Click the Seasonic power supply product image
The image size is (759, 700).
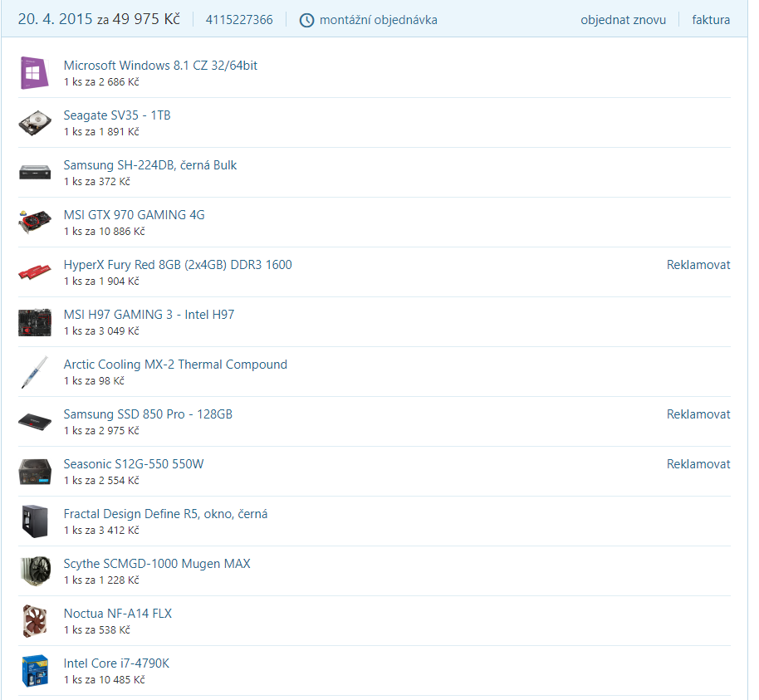[x=35, y=472]
